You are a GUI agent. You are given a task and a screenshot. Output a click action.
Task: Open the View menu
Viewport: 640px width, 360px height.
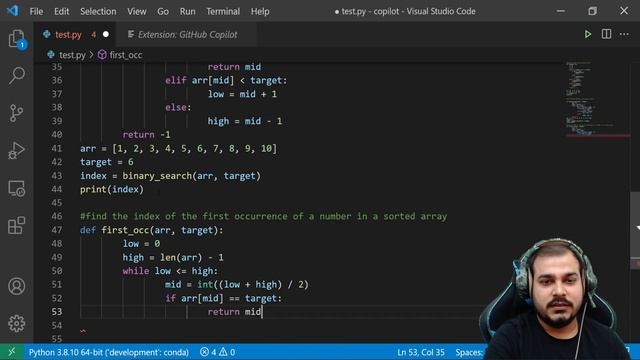pos(137,11)
